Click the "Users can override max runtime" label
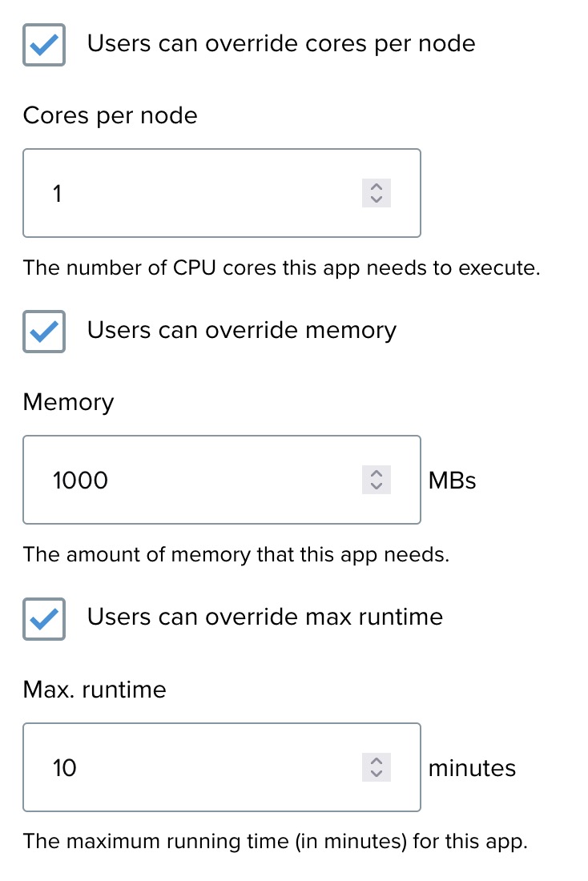 [x=265, y=617]
